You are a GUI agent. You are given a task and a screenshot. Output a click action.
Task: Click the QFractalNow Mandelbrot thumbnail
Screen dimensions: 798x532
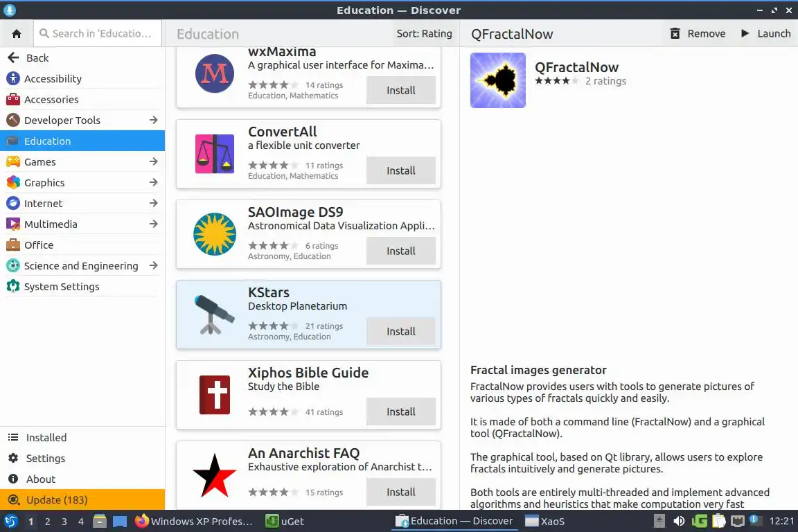pos(498,80)
